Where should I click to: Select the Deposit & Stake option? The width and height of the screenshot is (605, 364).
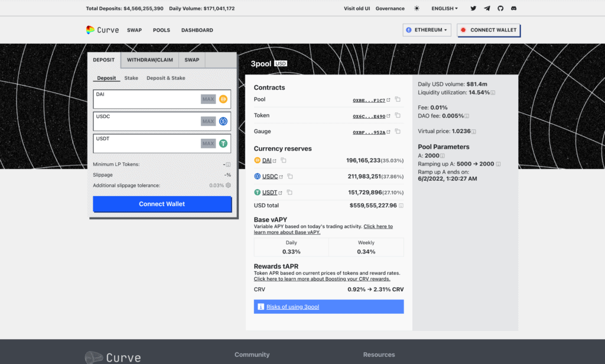(x=165, y=78)
